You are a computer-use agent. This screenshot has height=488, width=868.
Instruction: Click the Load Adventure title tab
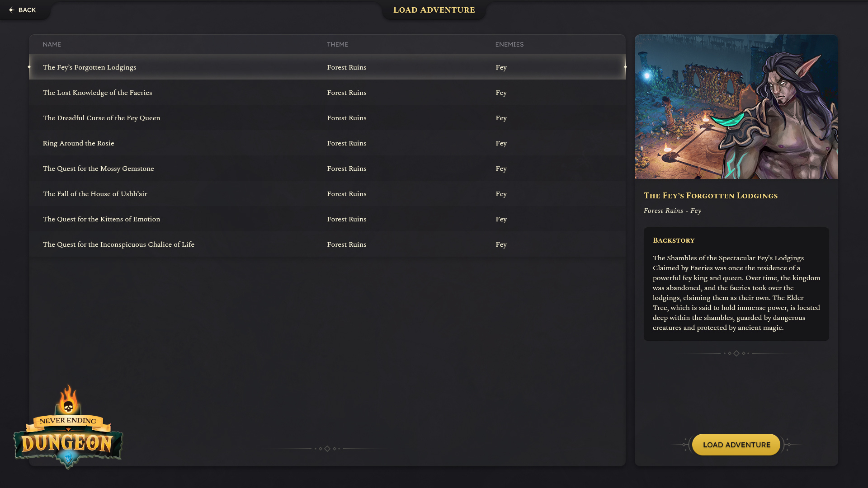point(434,10)
